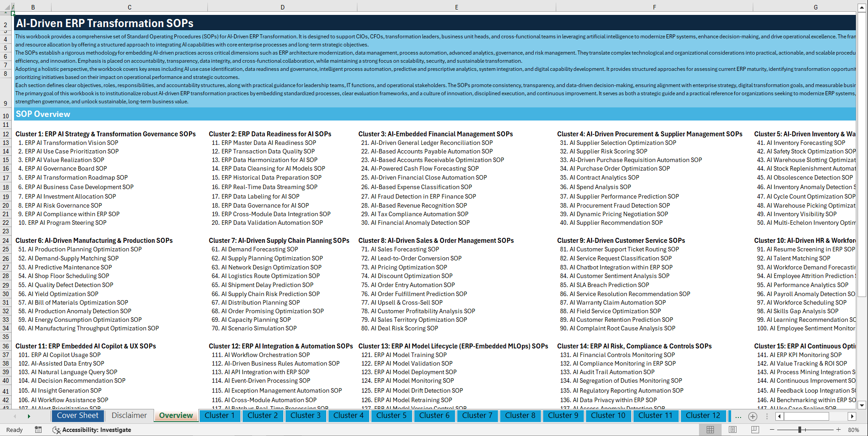
Task: Click 'ERP AI Transformation Vision SOP' cell
Action: tap(68, 143)
